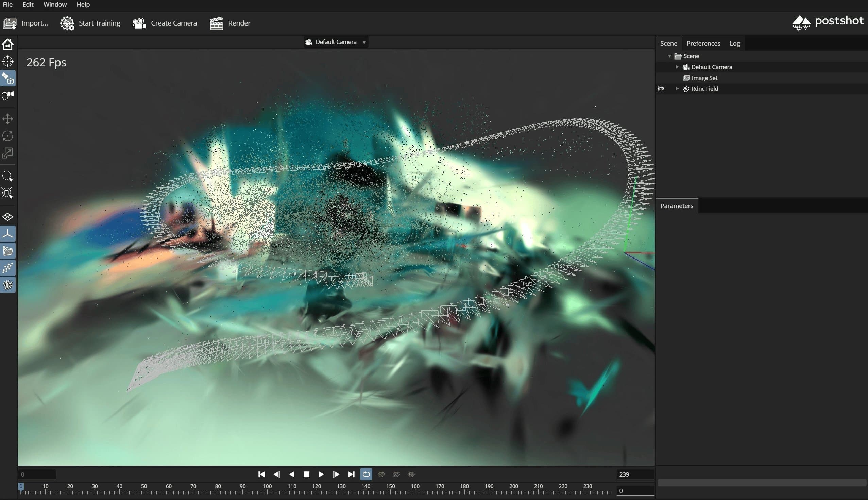Hide the Rdnc Field with eye icon

pos(661,89)
